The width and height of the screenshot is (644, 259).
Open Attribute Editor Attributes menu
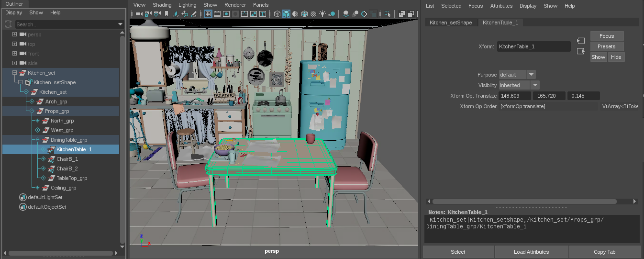click(501, 6)
